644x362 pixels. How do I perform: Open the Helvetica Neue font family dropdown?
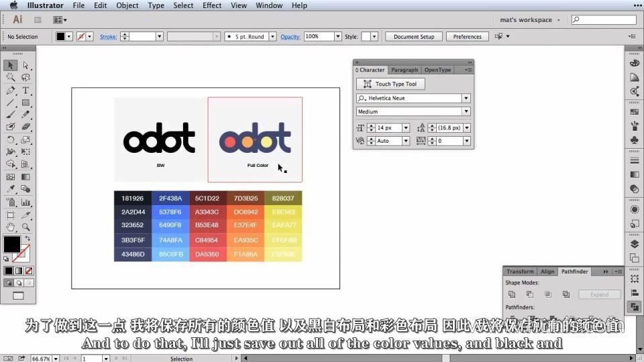[466, 98]
